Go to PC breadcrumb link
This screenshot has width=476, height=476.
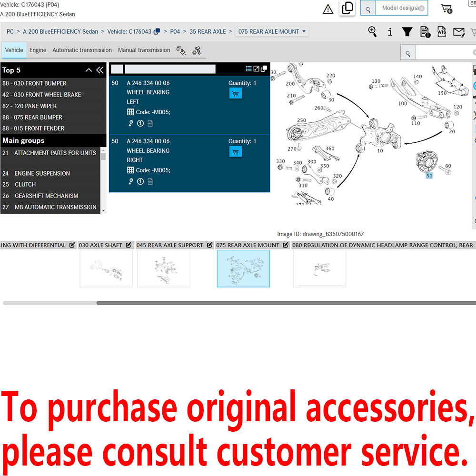tap(10, 31)
